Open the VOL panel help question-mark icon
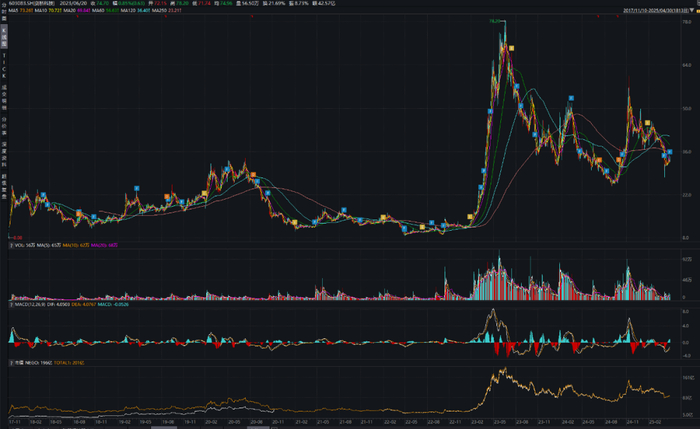The width and height of the screenshot is (700, 429). tap(12, 245)
